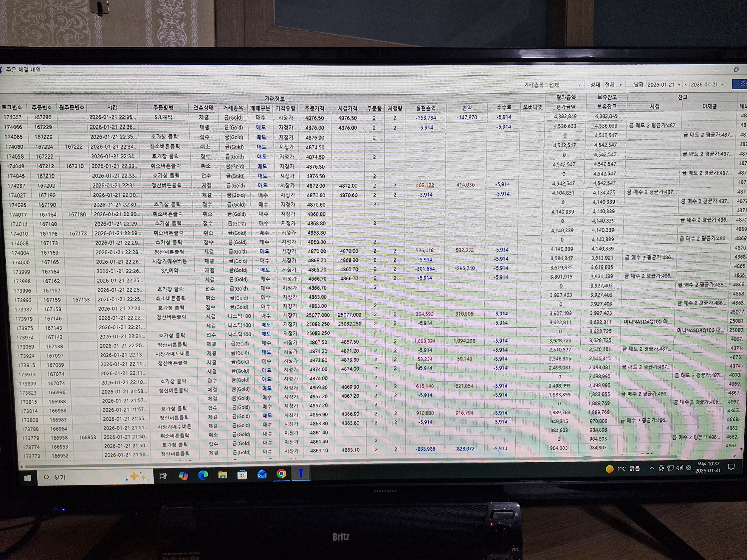The width and height of the screenshot is (747, 560).
Task: Switch to Google Chrome in the taskbar
Action: pos(281,474)
